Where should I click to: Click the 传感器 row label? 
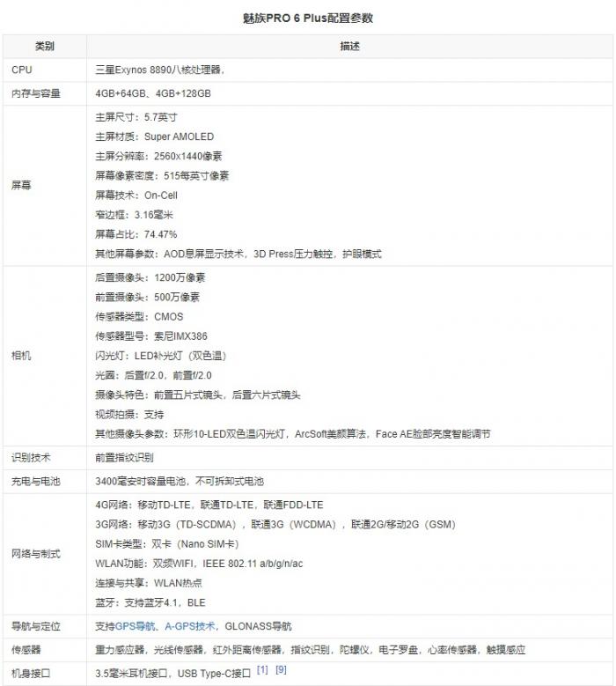[x=26, y=650]
